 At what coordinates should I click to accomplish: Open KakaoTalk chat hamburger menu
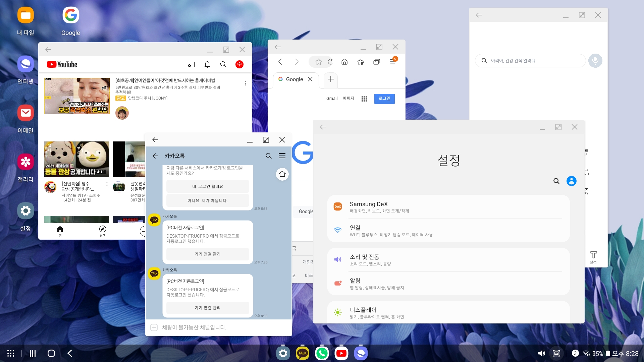[282, 156]
